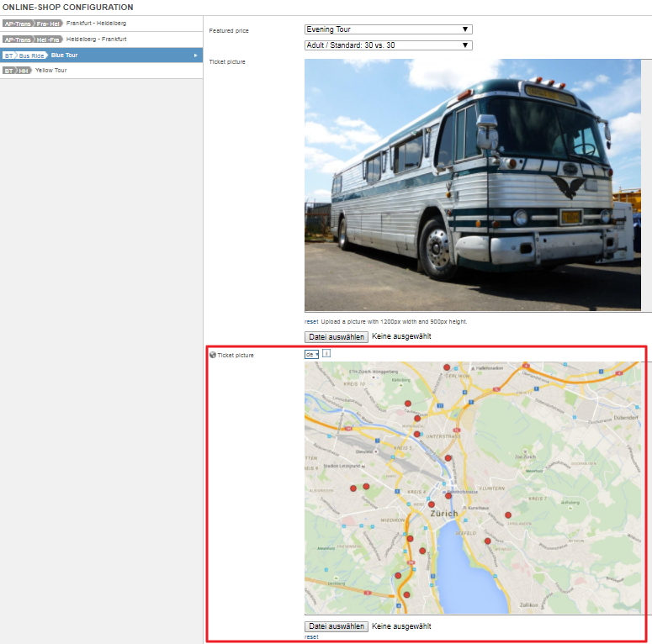Click the reset link under the map upload
This screenshot has width=652, height=644.
311,637
